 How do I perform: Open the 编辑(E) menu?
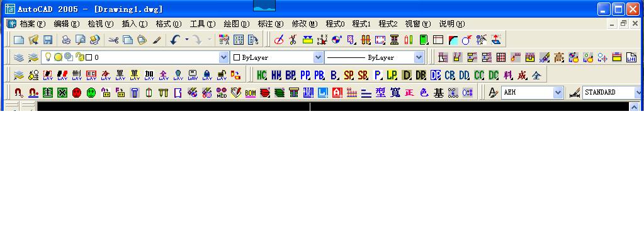click(67, 24)
